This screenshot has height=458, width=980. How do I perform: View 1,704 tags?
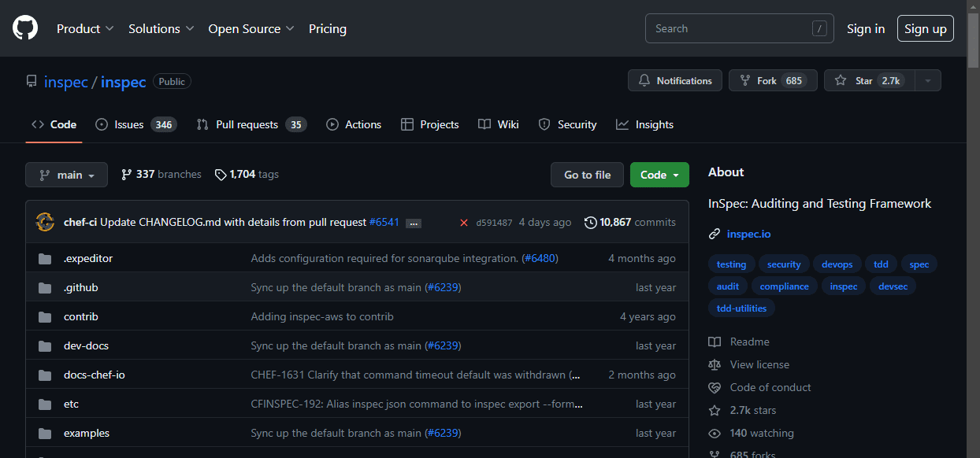(247, 174)
